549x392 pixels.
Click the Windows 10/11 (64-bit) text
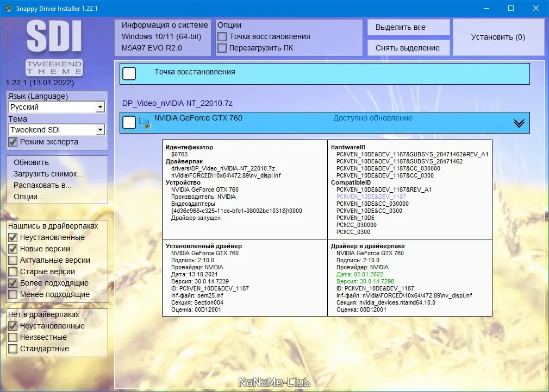(x=161, y=36)
